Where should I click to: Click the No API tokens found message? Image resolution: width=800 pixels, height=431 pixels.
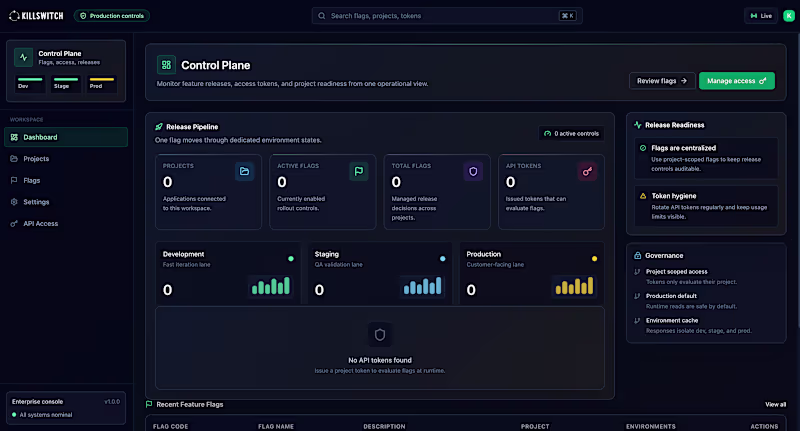380,360
